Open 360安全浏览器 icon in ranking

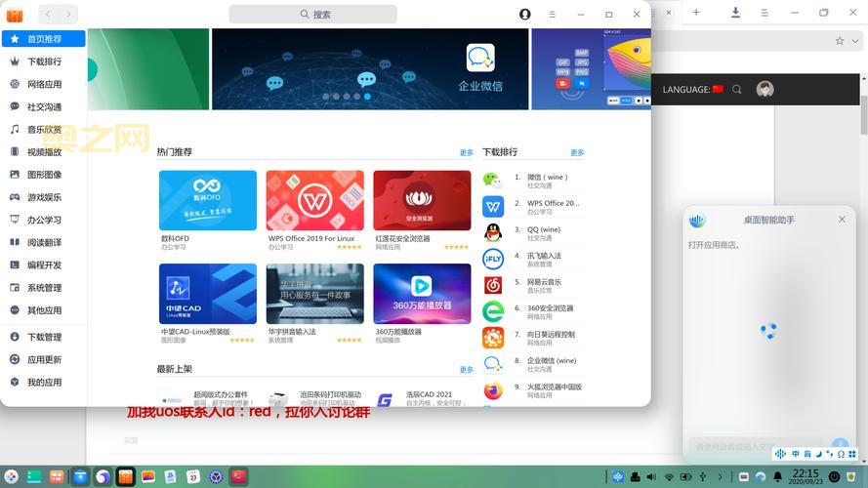[x=493, y=311]
